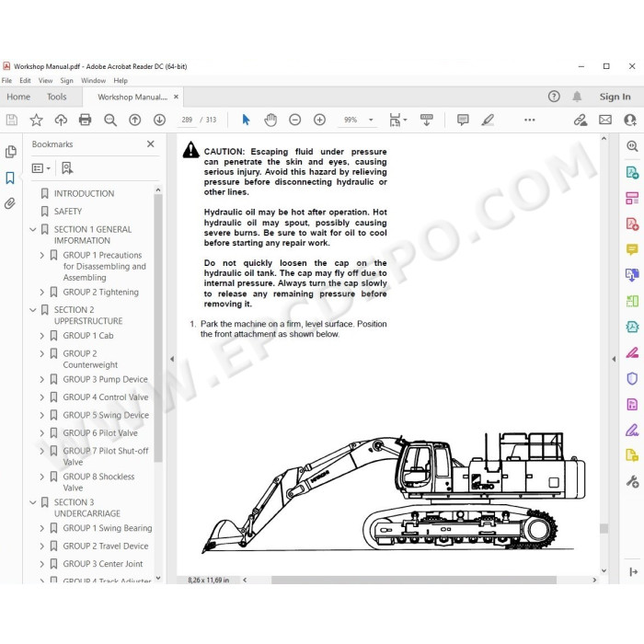Expand GROUP 3 Pump Device bookmark
The height and width of the screenshot is (644, 644).
pyautogui.click(x=42, y=379)
